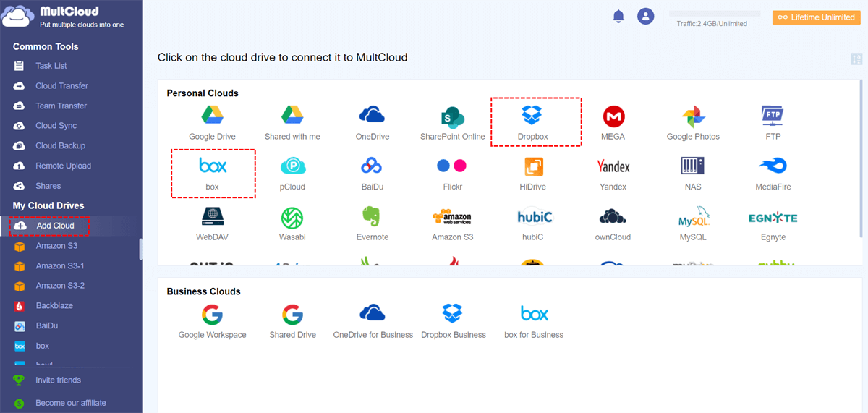Open notifications bell
This screenshot has width=868, height=413.
[x=618, y=17]
